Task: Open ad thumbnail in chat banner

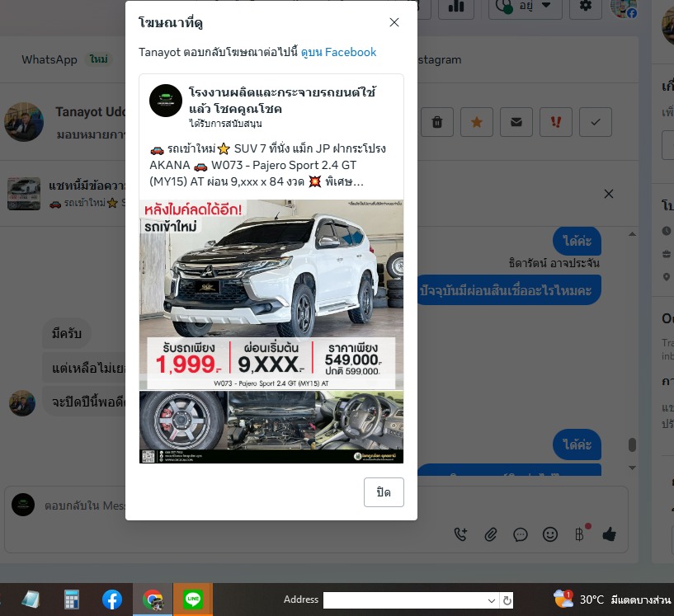Action: coord(24,193)
